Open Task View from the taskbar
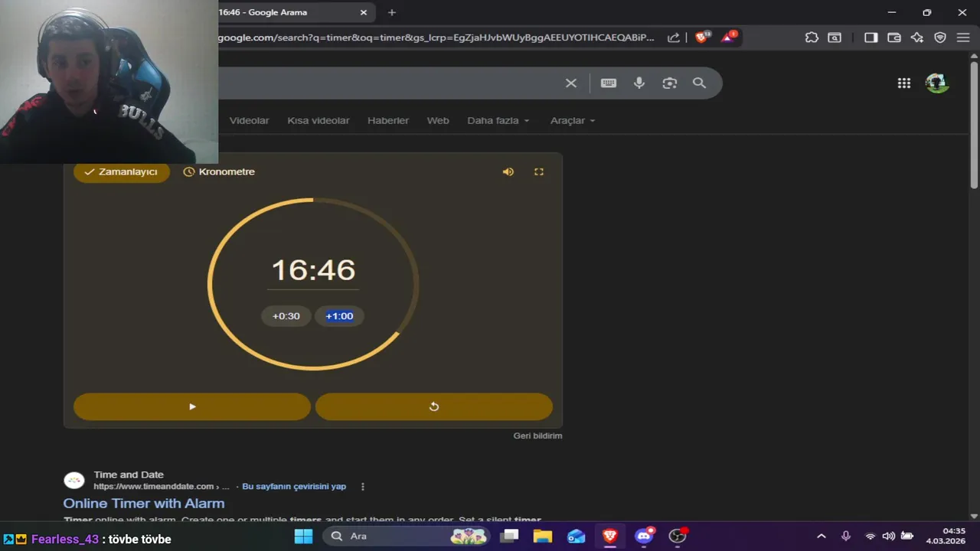The height and width of the screenshot is (551, 980). pos(509,536)
